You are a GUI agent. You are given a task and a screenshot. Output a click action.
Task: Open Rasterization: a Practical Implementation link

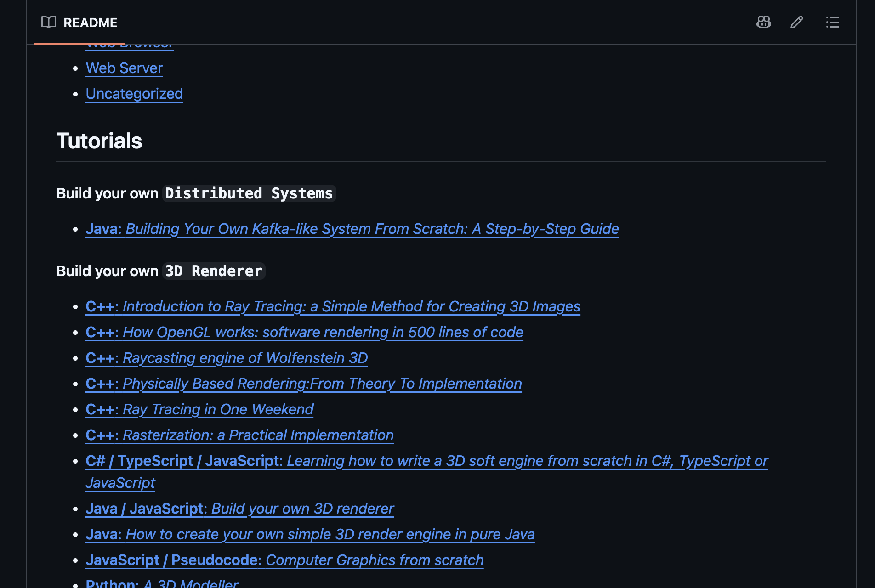click(239, 435)
